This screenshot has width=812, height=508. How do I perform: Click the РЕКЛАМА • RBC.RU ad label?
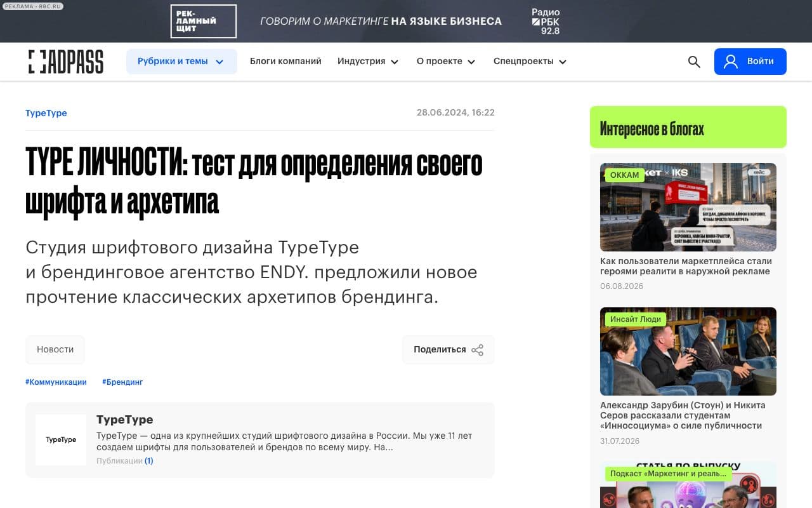[32, 6]
